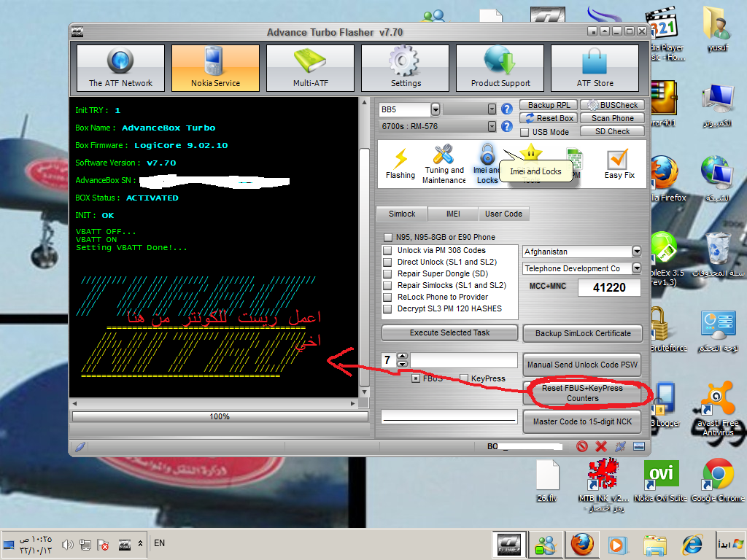Viewport: 747px width, 560px height.
Task: Click the Reset Box button
Action: [549, 118]
